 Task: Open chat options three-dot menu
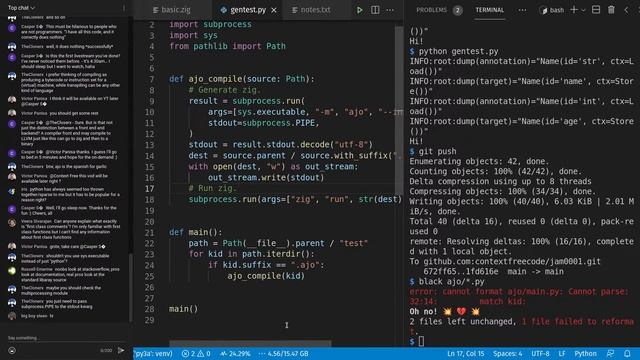point(124,8)
